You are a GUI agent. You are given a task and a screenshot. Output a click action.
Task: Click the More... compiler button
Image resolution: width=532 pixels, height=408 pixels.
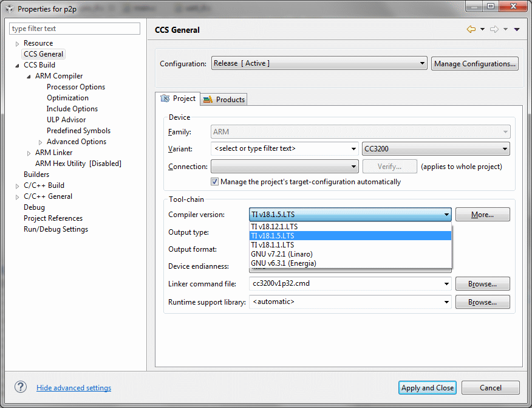tap(482, 215)
